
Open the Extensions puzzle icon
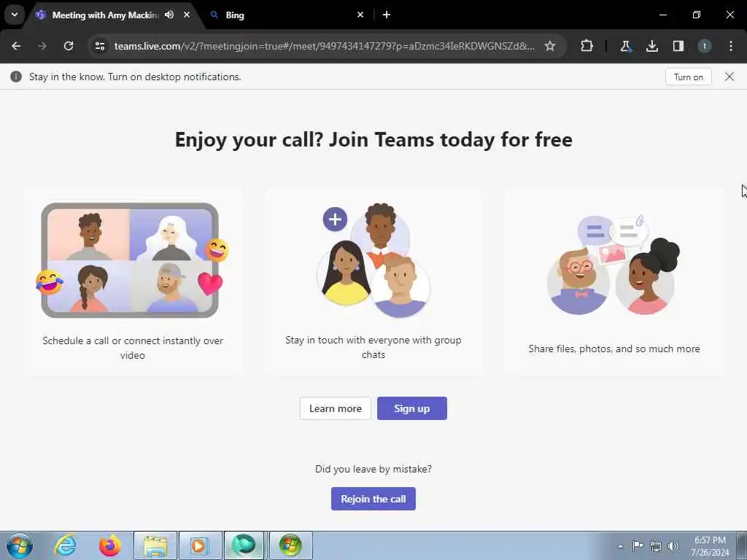tap(587, 46)
